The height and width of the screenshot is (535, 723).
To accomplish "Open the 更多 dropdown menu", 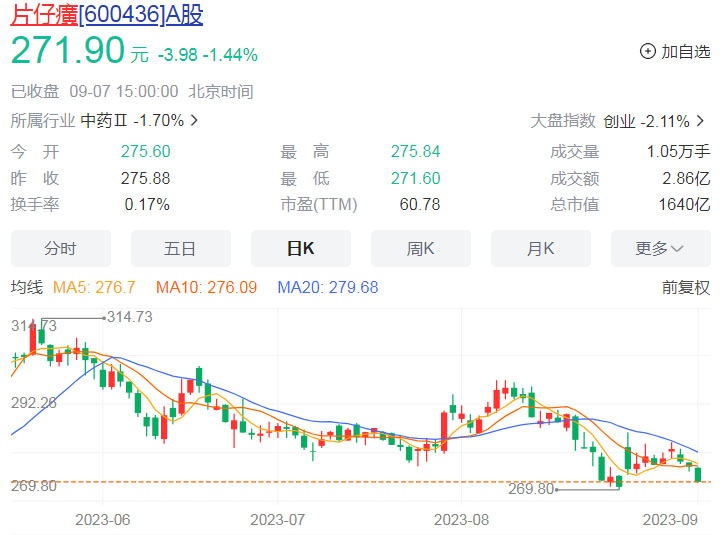I will pos(661,248).
